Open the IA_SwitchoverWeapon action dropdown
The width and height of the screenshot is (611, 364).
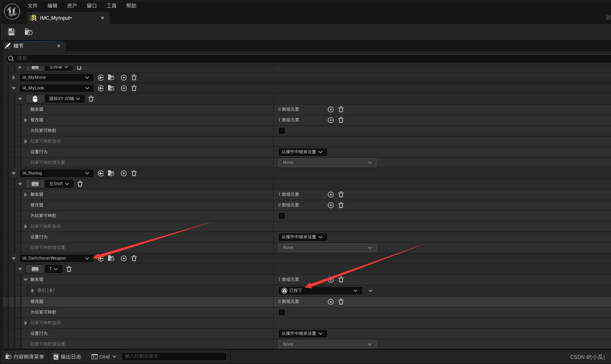tap(56, 258)
